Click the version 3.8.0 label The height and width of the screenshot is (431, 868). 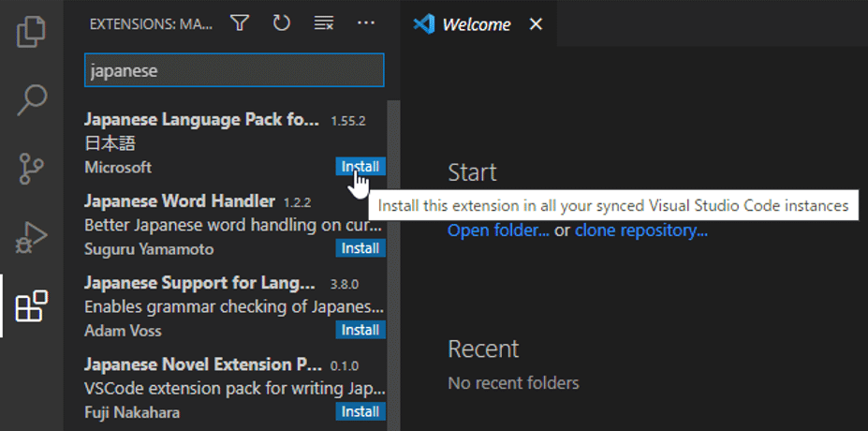345,285
